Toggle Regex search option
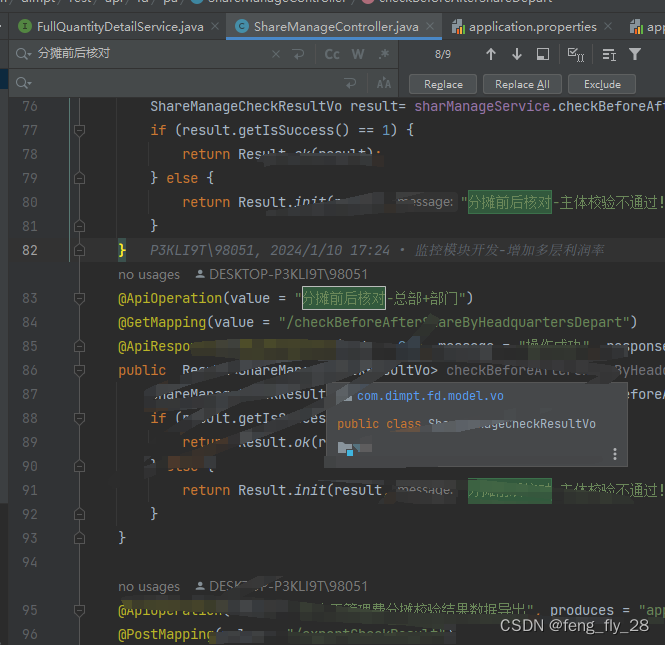The width and height of the screenshot is (665, 645). (384, 54)
